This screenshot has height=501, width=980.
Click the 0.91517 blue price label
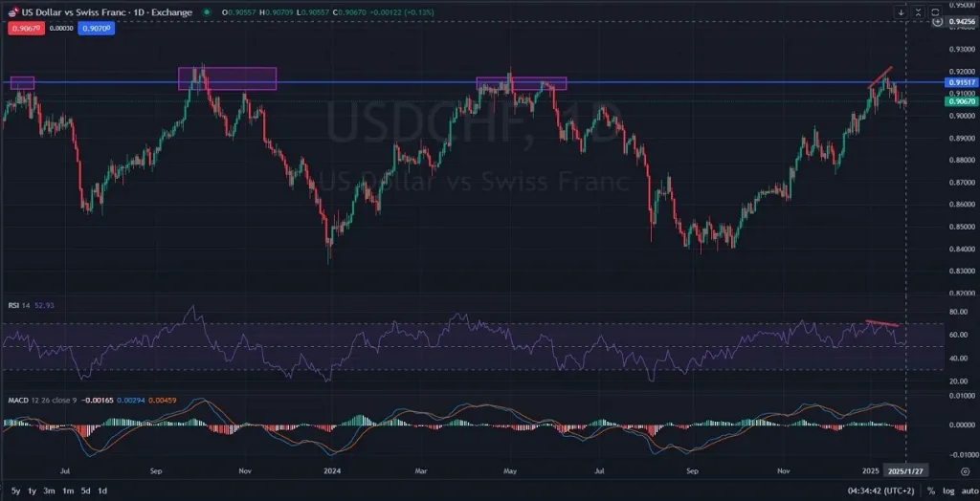(963, 82)
